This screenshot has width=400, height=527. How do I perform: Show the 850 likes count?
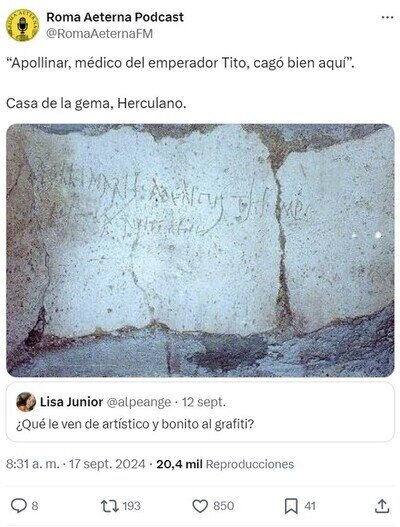(224, 506)
